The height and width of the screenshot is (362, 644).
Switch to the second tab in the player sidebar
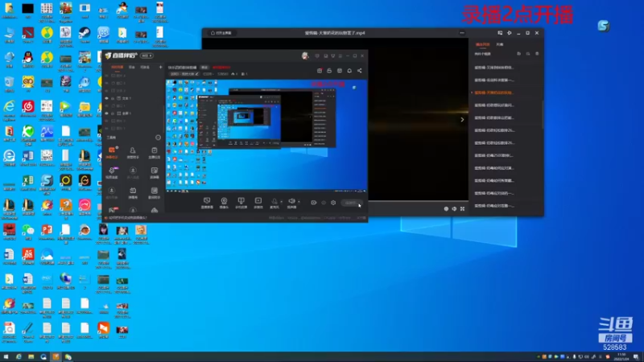coord(499,44)
